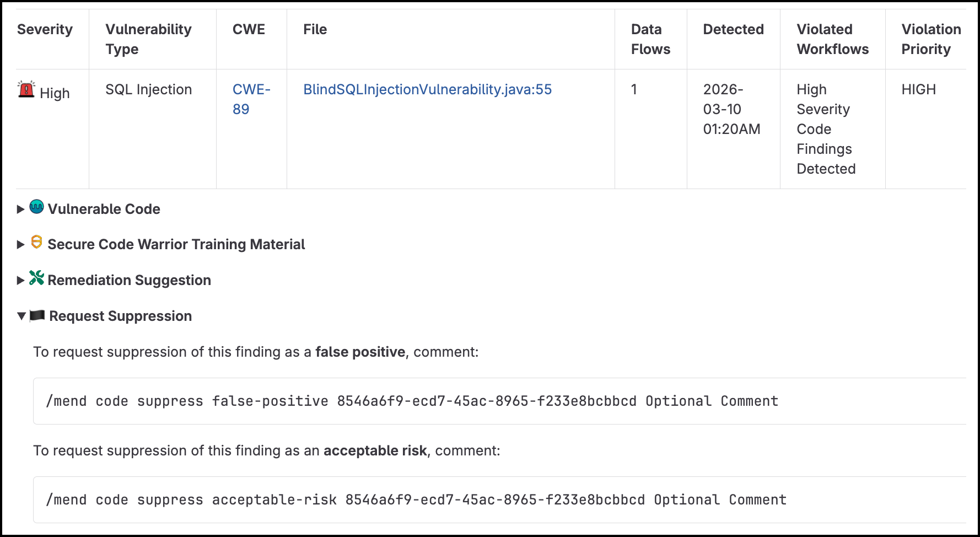Click the SQL Injection vulnerability type cell
980x537 pixels.
[149, 89]
